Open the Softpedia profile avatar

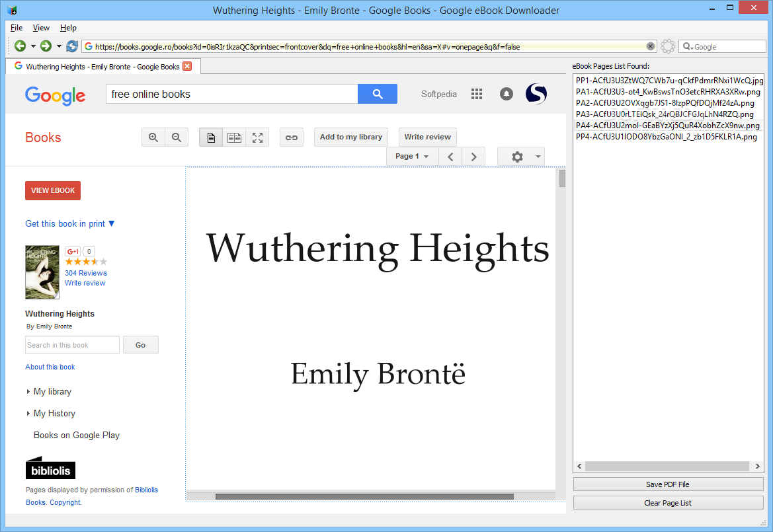pos(536,94)
